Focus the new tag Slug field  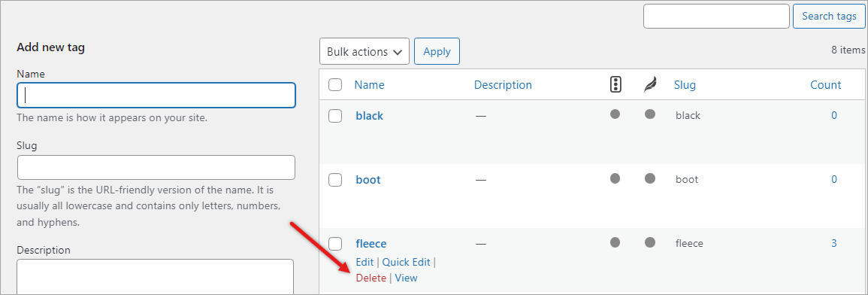156,167
